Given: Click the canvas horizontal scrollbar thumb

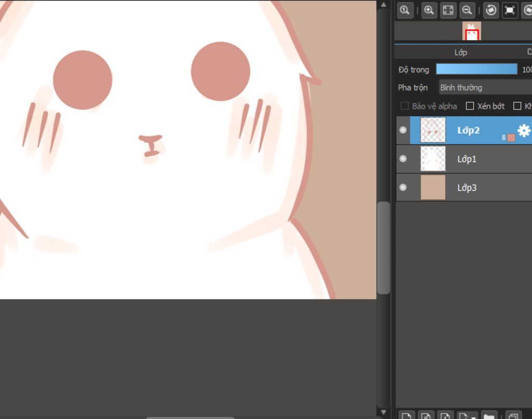Looking at the screenshot, I should tap(190, 418).
